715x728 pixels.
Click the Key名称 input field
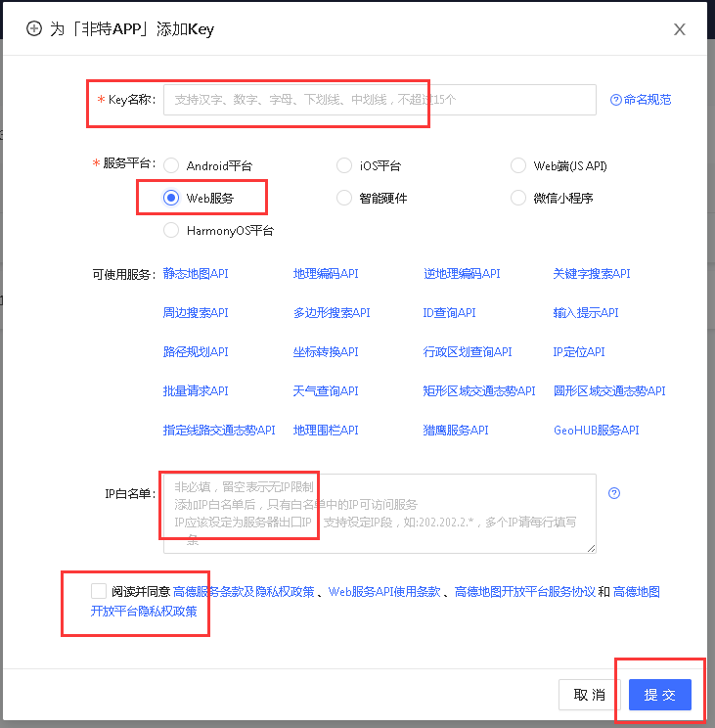380,100
